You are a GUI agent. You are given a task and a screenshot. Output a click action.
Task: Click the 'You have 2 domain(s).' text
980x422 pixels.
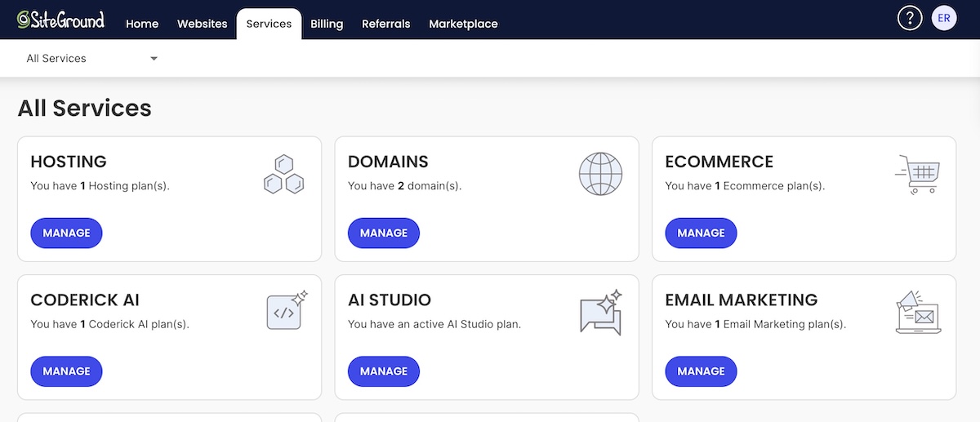point(405,185)
